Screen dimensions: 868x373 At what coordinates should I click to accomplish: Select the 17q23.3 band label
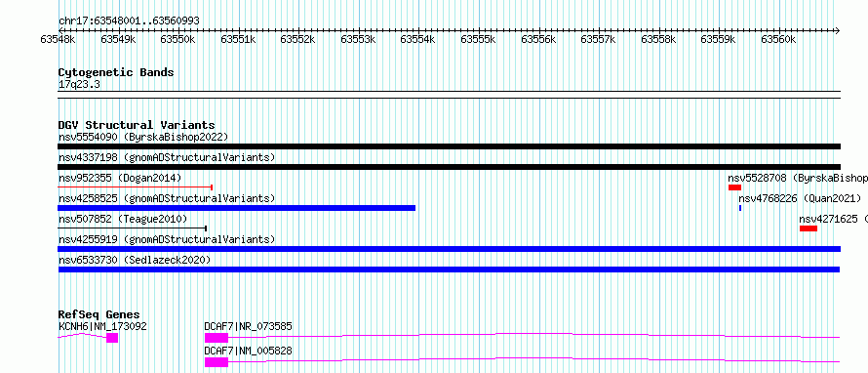[x=79, y=85]
